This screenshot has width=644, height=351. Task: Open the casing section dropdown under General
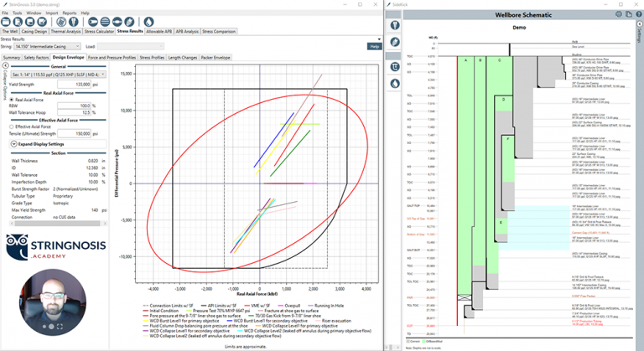pyautogui.click(x=59, y=74)
